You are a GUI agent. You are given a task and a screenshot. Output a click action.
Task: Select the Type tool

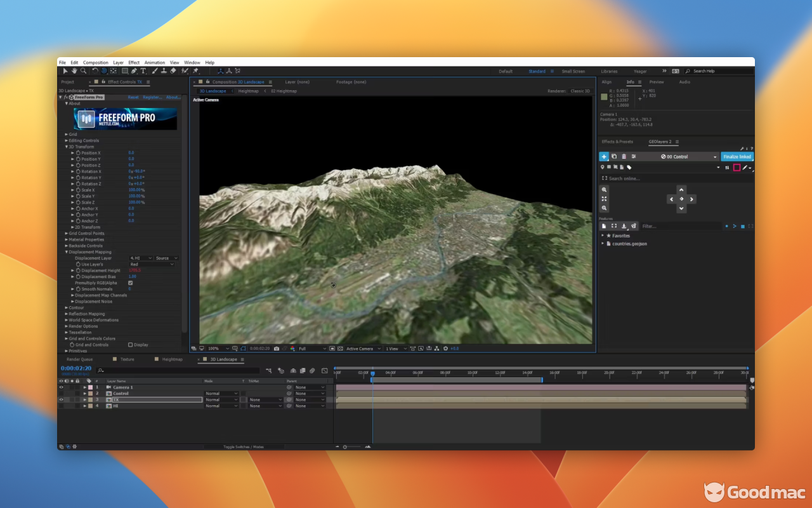click(x=143, y=71)
